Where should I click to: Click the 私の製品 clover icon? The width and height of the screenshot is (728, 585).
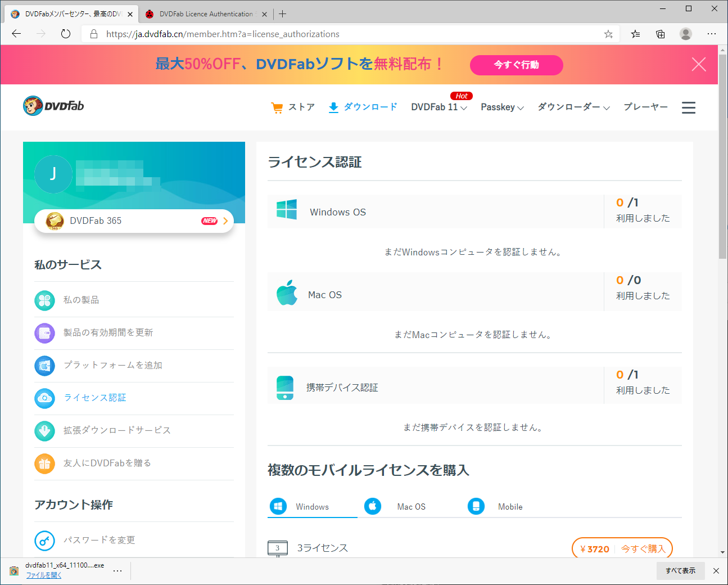(44, 300)
